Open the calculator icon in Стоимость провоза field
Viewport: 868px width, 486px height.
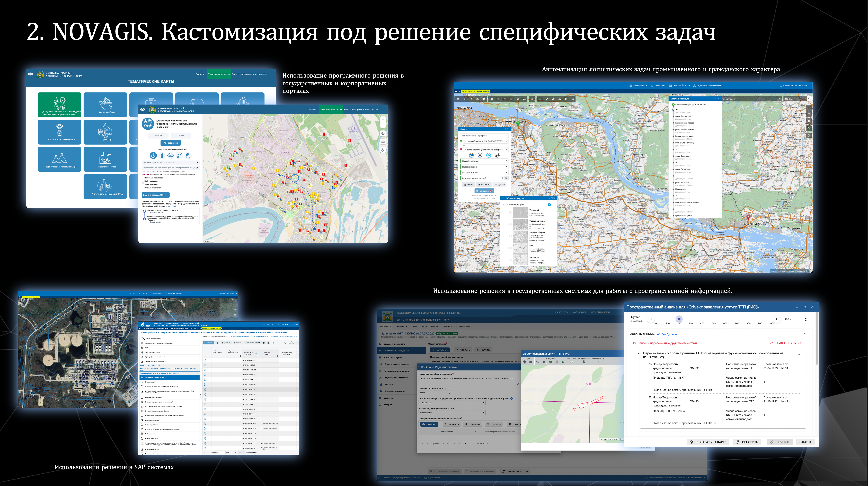tap(506, 178)
